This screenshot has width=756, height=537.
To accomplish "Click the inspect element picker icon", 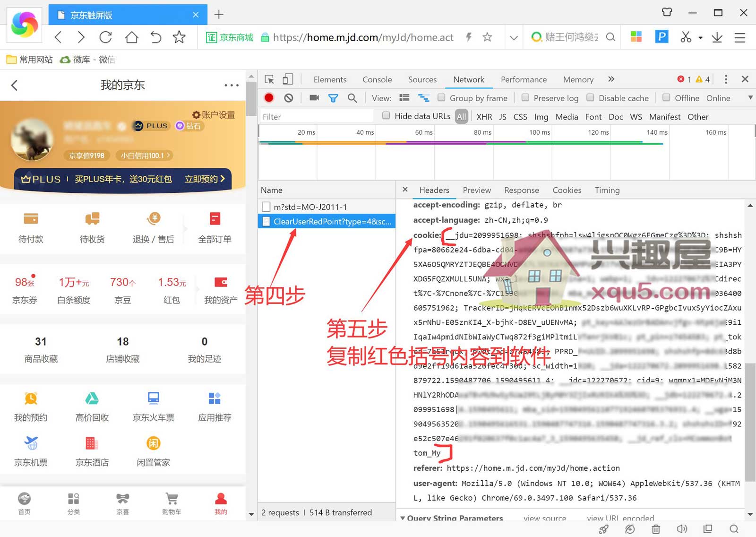I will tap(269, 79).
